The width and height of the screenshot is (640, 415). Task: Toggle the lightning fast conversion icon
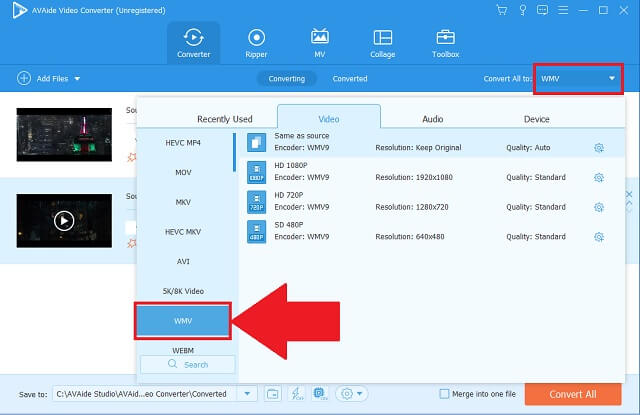click(296, 394)
